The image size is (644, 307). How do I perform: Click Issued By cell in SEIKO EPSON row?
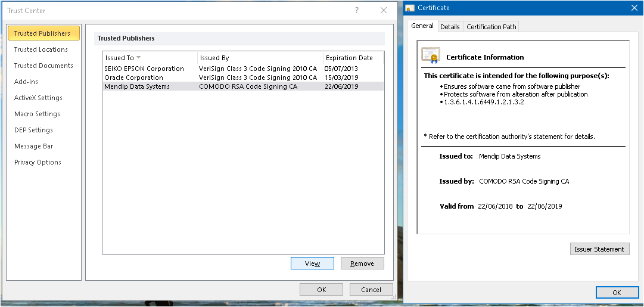(x=258, y=69)
